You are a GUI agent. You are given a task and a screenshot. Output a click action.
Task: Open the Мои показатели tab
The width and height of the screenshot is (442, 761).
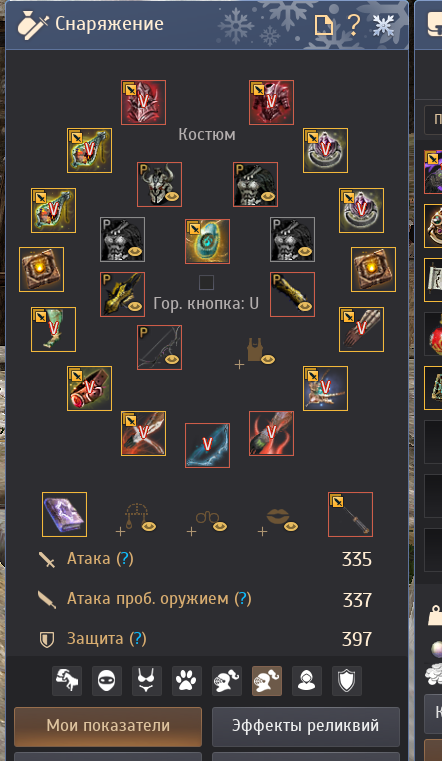pos(108,727)
